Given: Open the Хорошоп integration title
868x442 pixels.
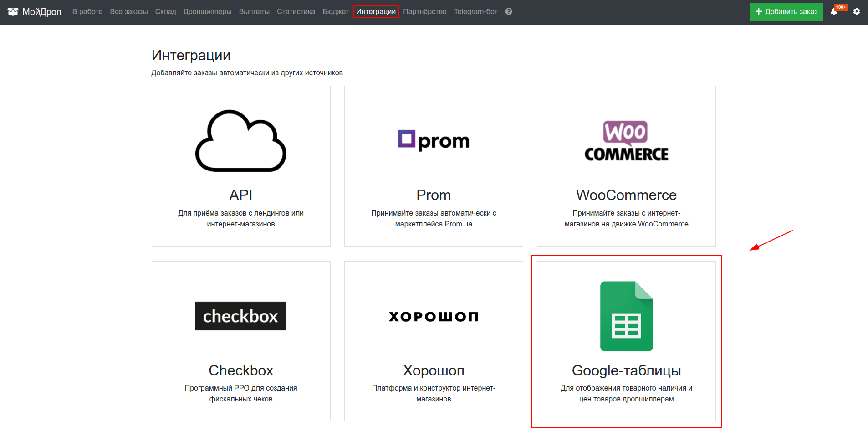Looking at the screenshot, I should 434,370.
